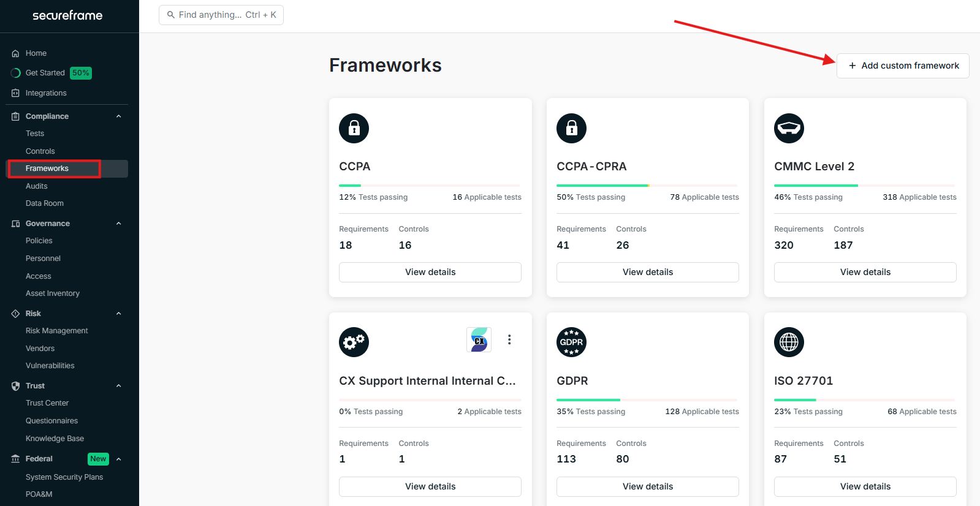Image resolution: width=980 pixels, height=506 pixels.
Task: Open the CX Support three-dot menu
Action: click(509, 339)
